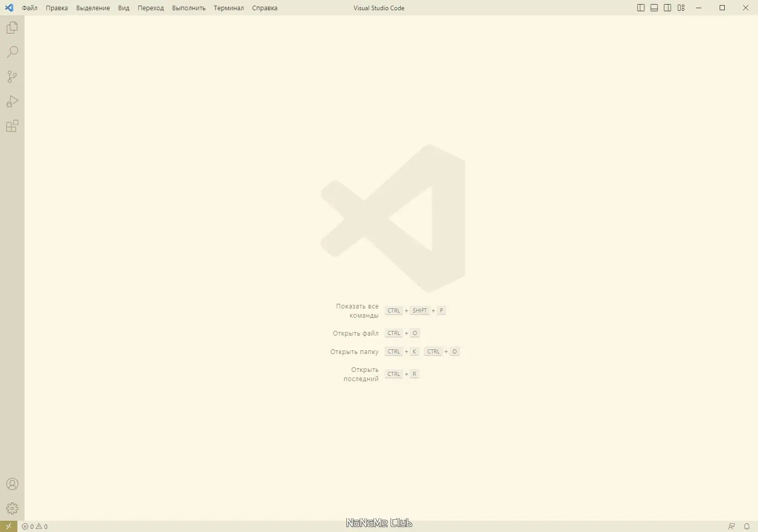758x532 pixels.
Task: Open the feedback icon in status bar
Action: pyautogui.click(x=732, y=526)
